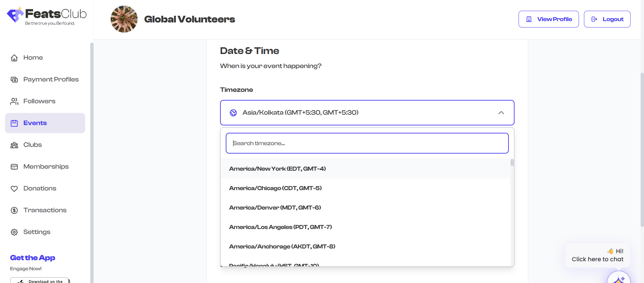The image size is (644, 283).
Task: Click the Home sidebar icon
Action: point(14,58)
